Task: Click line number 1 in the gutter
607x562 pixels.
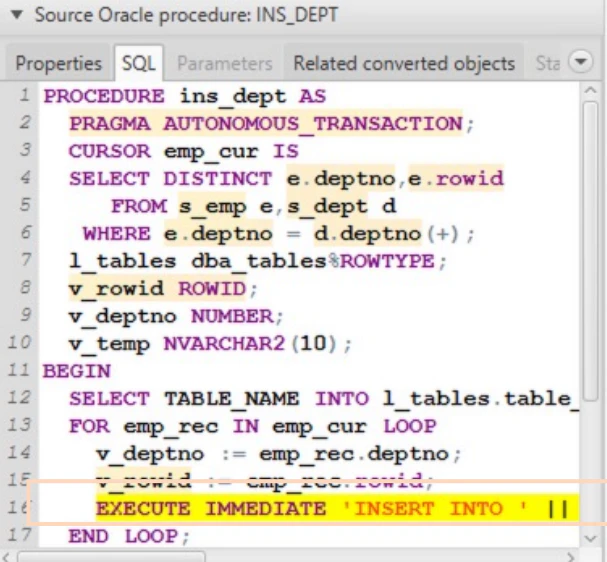Action: tap(24, 95)
